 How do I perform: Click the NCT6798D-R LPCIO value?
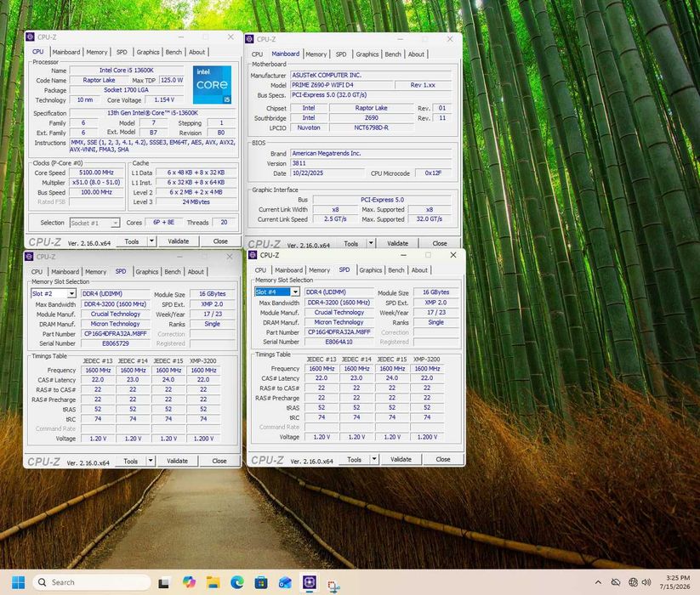pyautogui.click(x=371, y=127)
